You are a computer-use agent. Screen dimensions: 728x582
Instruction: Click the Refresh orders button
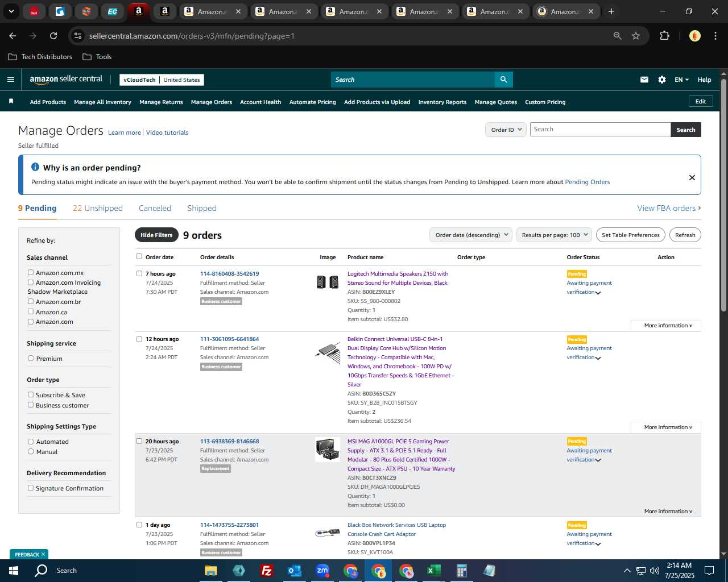pos(685,235)
